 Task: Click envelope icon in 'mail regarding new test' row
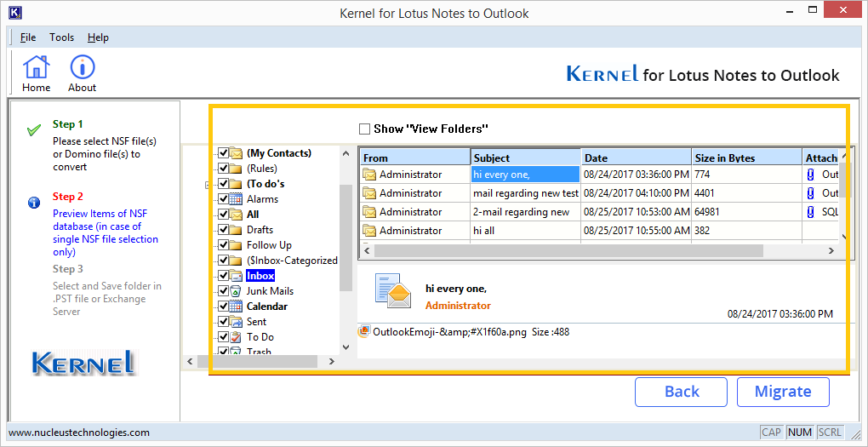click(x=369, y=193)
